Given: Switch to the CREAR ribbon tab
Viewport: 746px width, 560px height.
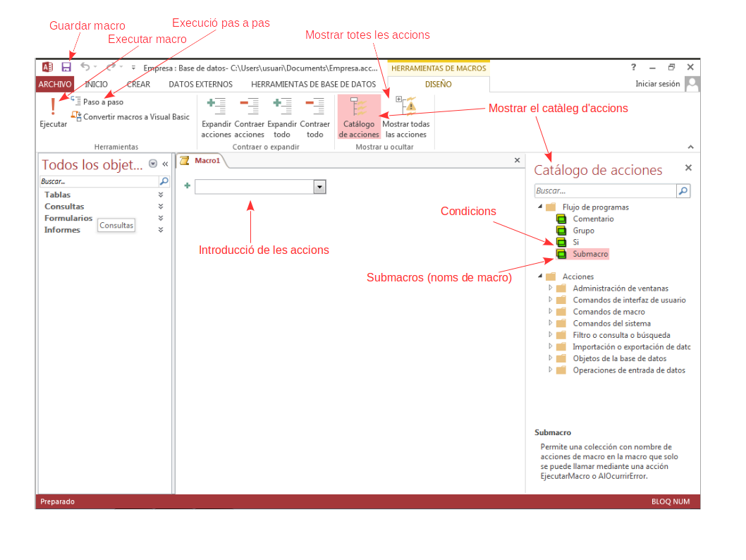Looking at the screenshot, I should [138, 84].
